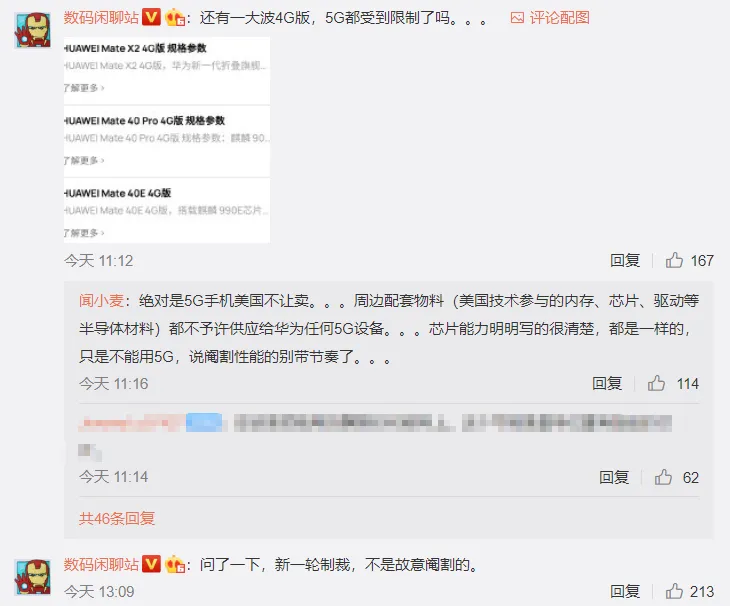Click the picture icon beside 评论配图
Viewport: 730px width, 606px height.
pyautogui.click(x=517, y=18)
